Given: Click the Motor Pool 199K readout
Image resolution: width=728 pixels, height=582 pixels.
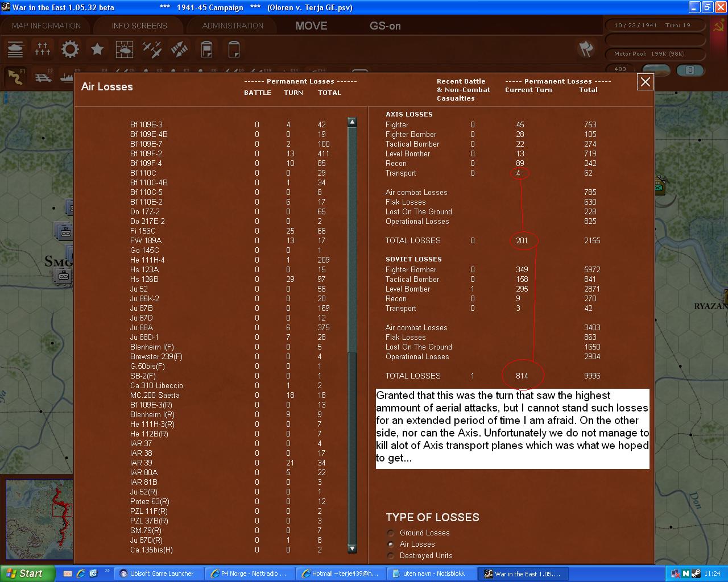Looking at the screenshot, I should pos(650,53).
